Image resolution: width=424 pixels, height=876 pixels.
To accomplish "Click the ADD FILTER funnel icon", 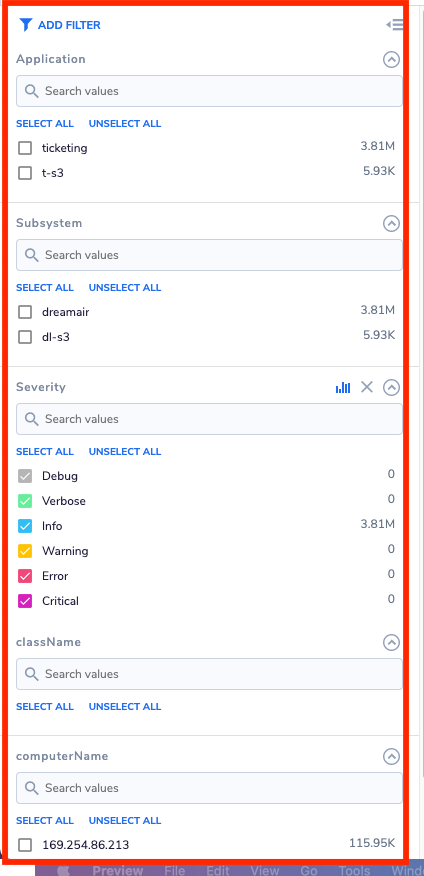I will pyautogui.click(x=26, y=25).
